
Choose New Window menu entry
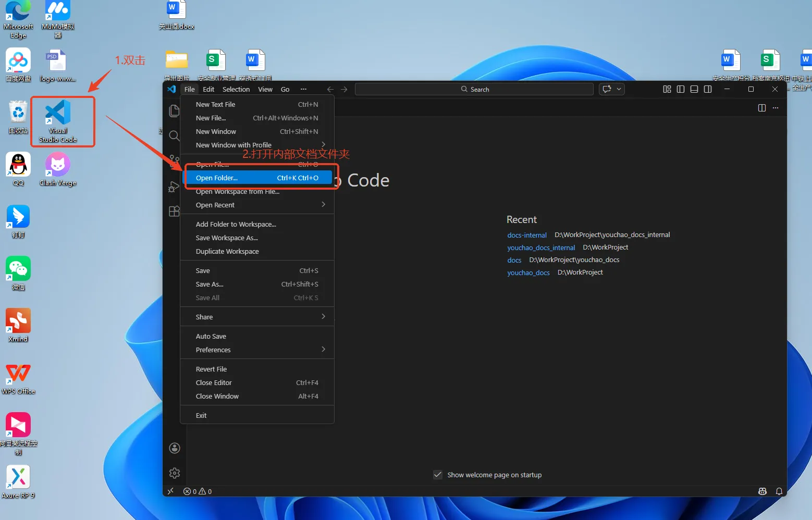[x=257, y=131]
